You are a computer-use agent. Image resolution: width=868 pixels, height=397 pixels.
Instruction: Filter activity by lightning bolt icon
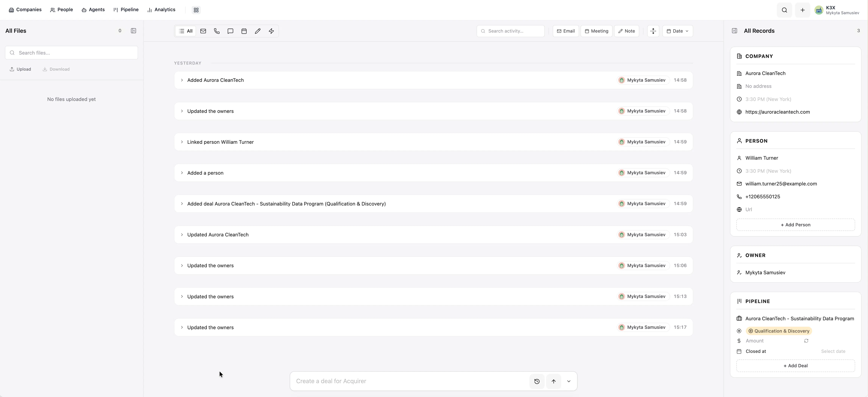coord(271,31)
